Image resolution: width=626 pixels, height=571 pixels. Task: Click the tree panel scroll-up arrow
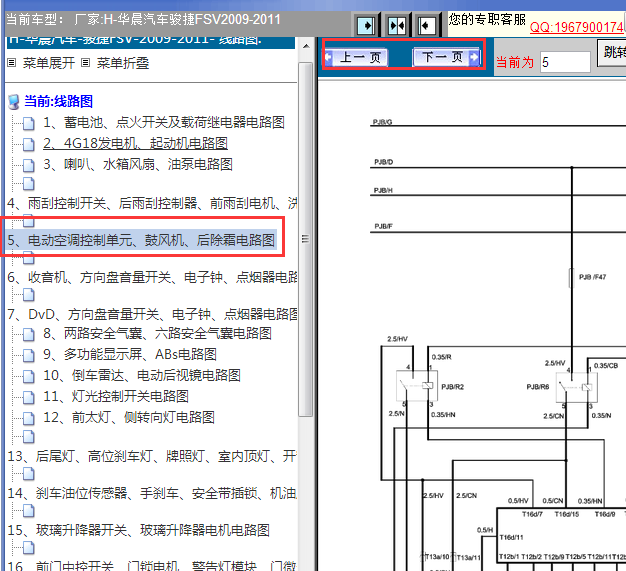point(306,47)
